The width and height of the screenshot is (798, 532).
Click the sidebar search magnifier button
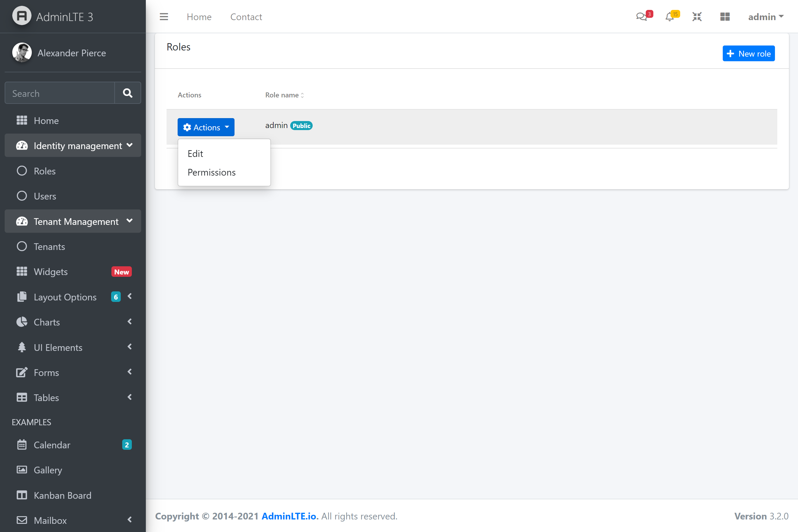(127, 93)
